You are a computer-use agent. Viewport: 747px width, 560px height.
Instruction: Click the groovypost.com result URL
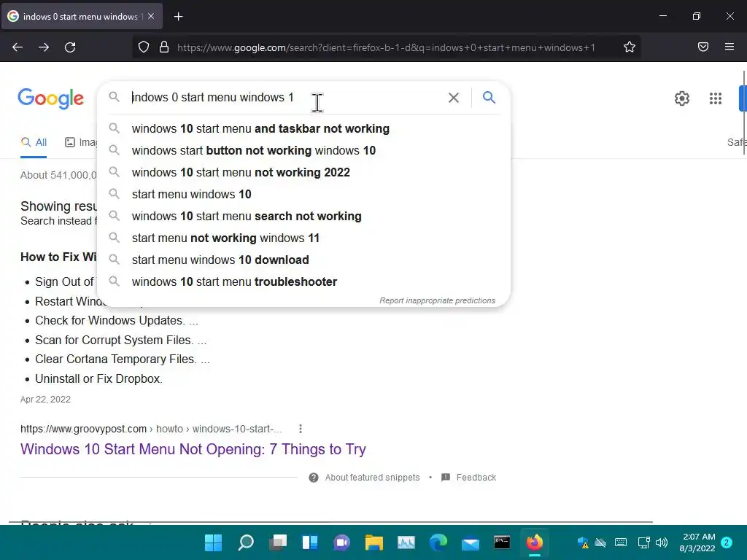[x=151, y=429]
